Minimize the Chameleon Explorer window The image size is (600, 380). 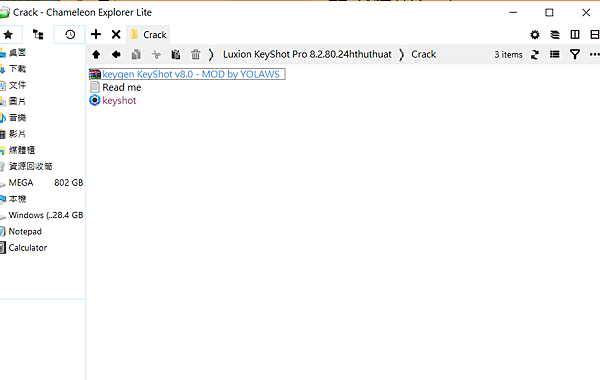point(513,12)
